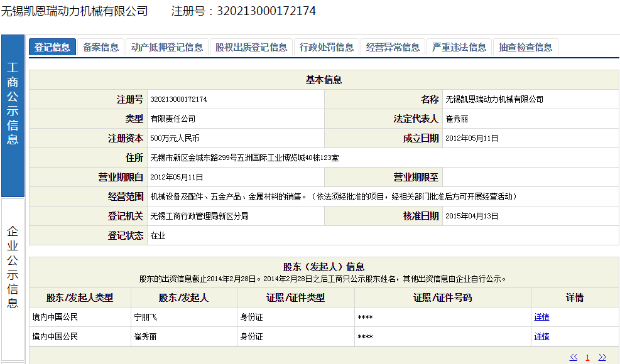The width and height of the screenshot is (620, 364).
Task: Click the 住所 address value text
Action: pos(244,158)
